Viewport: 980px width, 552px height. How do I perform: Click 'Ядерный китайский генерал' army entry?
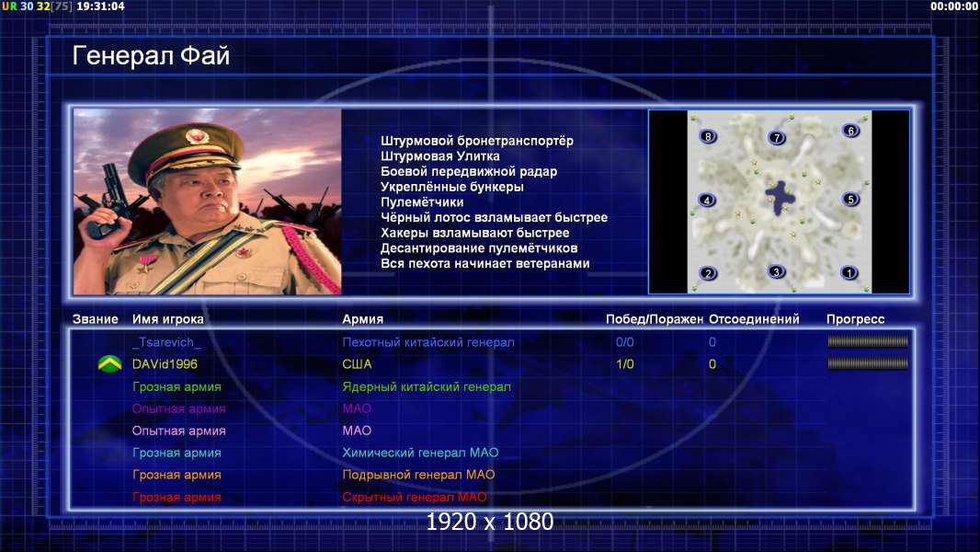click(x=427, y=386)
